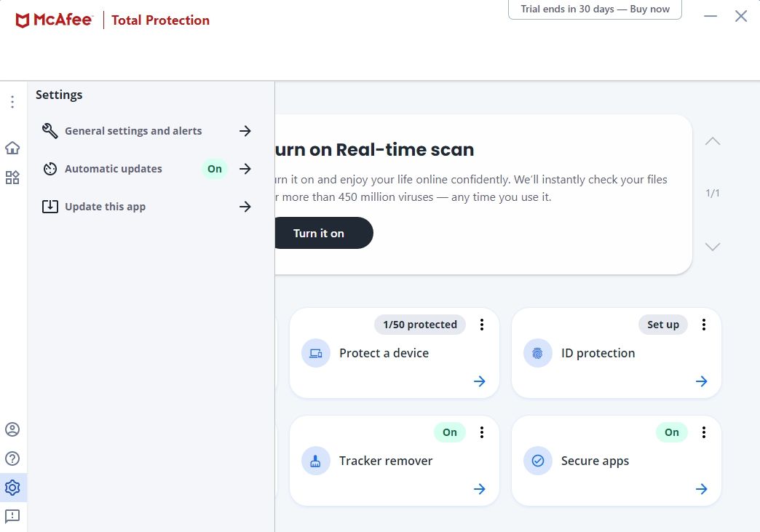Click the sidebar three-dot menu icon
Screen dimensions: 760x532
click(12, 102)
